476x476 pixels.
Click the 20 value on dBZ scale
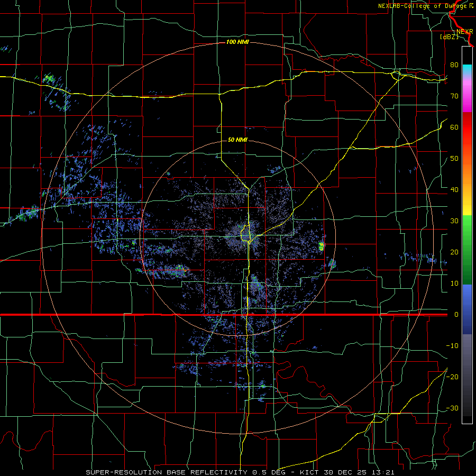click(x=454, y=252)
